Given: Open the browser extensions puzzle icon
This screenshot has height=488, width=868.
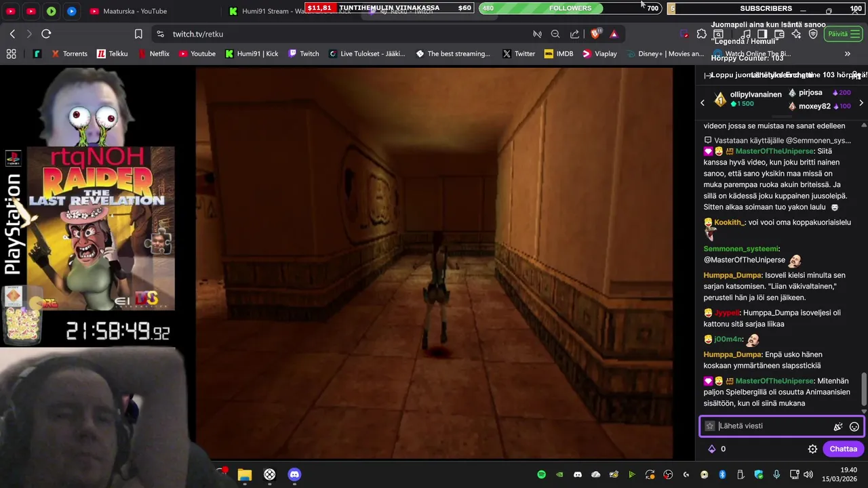Looking at the screenshot, I should pyautogui.click(x=702, y=34).
